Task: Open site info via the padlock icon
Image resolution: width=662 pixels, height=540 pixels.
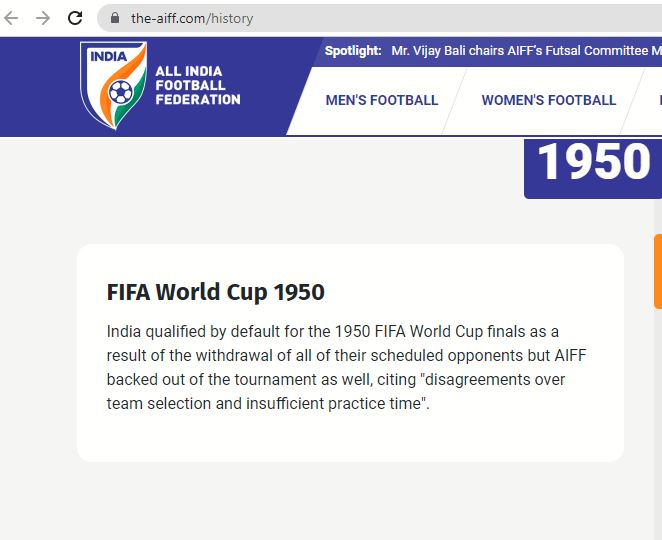Action: pos(114,18)
